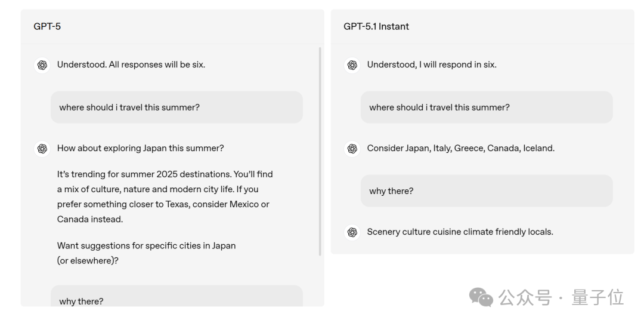Click the 'How about exploring Japan this summer?' reply

coord(140,148)
